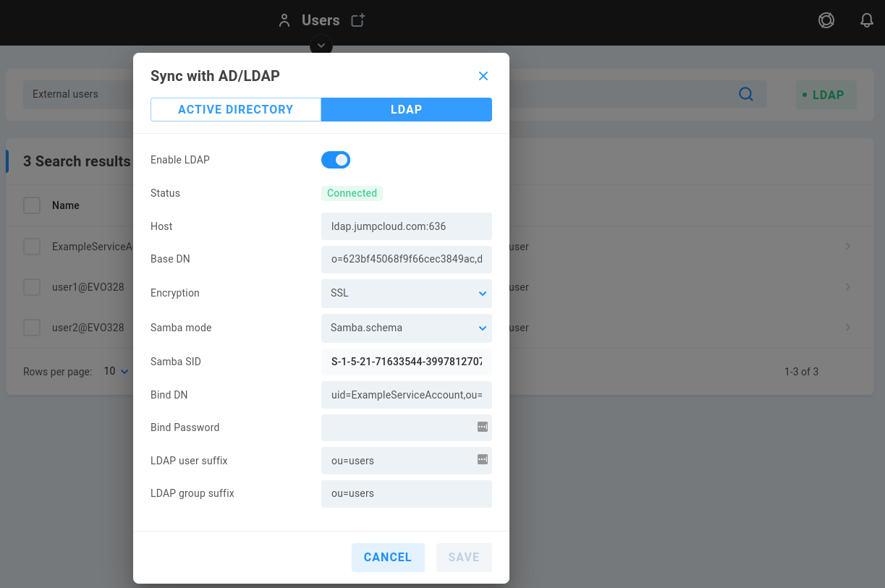Click the Connected status badge
The height and width of the screenshot is (588, 885).
pos(352,193)
